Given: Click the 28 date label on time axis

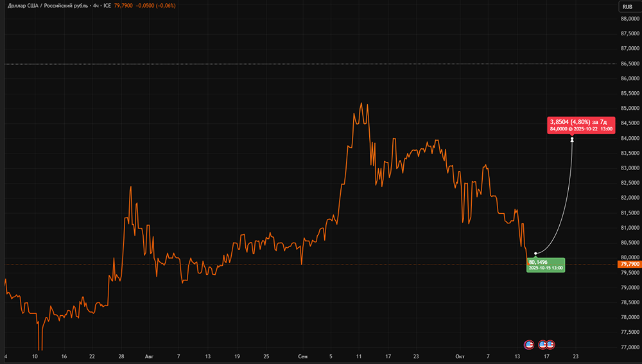Looking at the screenshot, I should (x=121, y=357).
